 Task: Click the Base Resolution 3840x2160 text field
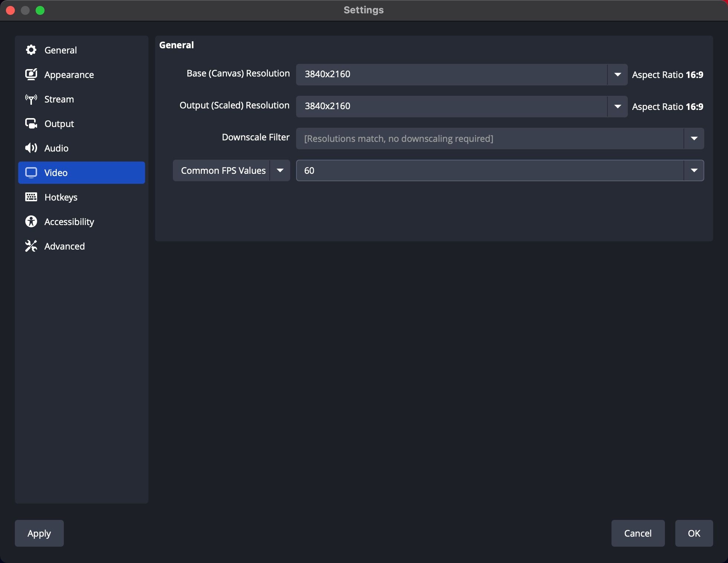[451, 75]
